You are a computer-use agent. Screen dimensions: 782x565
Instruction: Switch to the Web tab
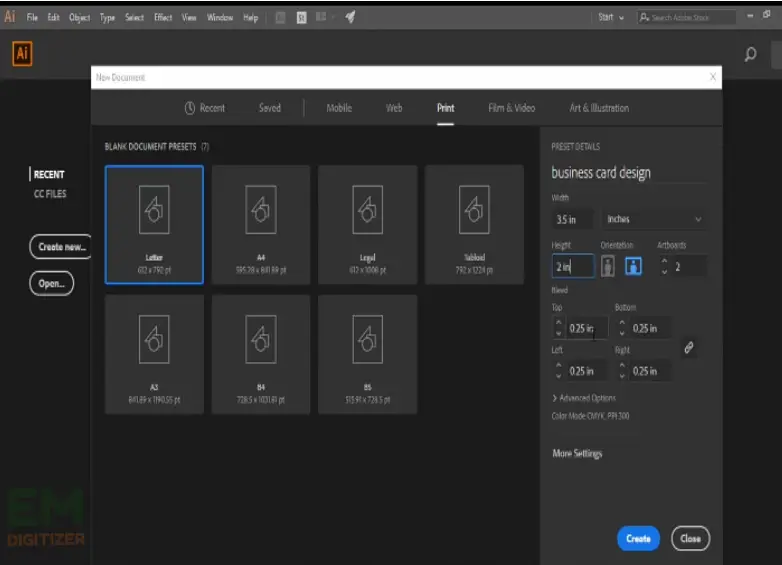394,108
